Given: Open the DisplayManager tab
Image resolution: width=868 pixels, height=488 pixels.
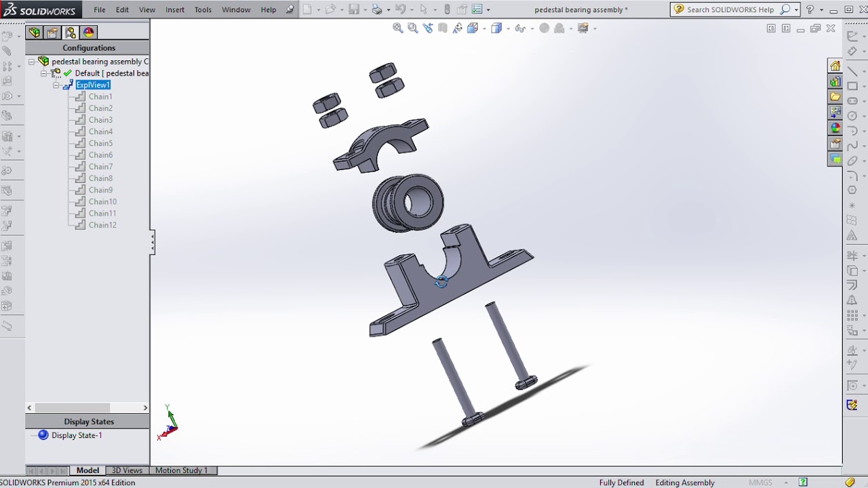Looking at the screenshot, I should [89, 33].
